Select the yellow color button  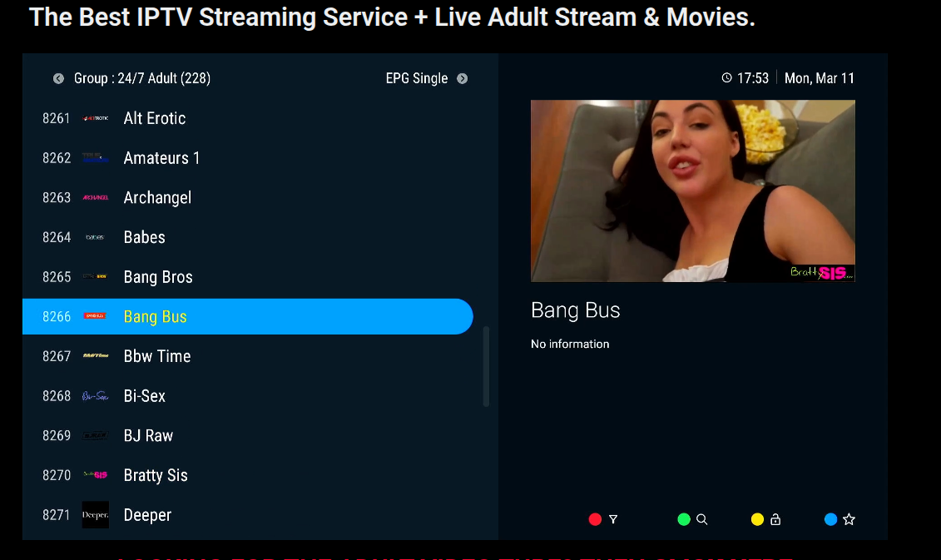[757, 519]
